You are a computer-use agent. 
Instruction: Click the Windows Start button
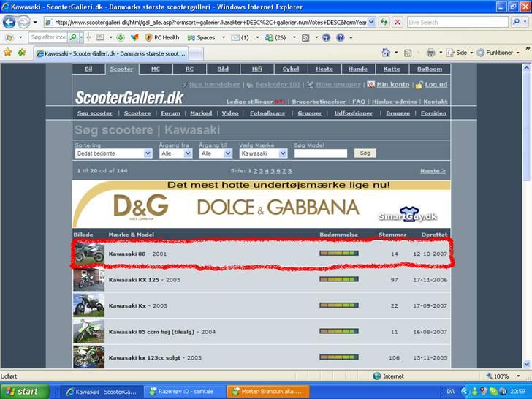tap(25, 391)
